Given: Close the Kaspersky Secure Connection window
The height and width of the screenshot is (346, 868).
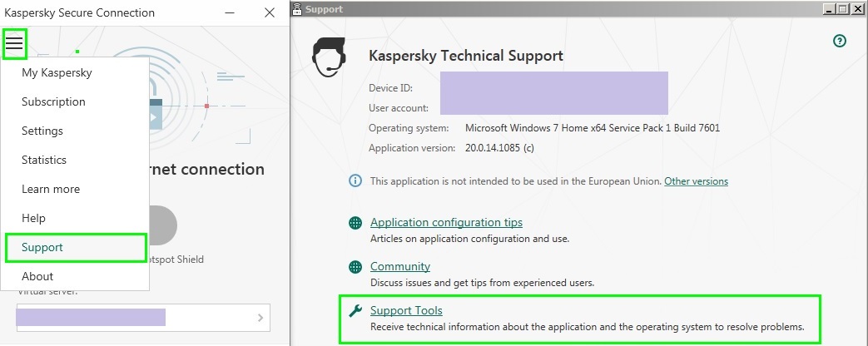Looking at the screenshot, I should tap(269, 12).
